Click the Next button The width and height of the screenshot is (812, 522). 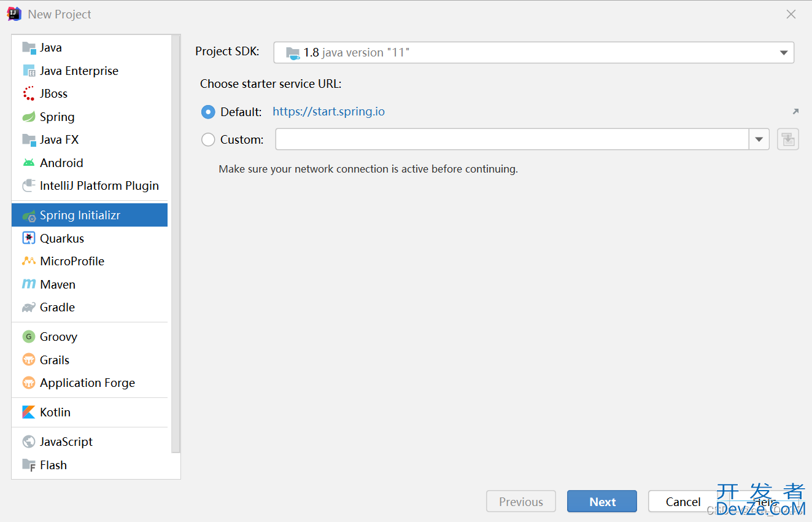tap(602, 502)
